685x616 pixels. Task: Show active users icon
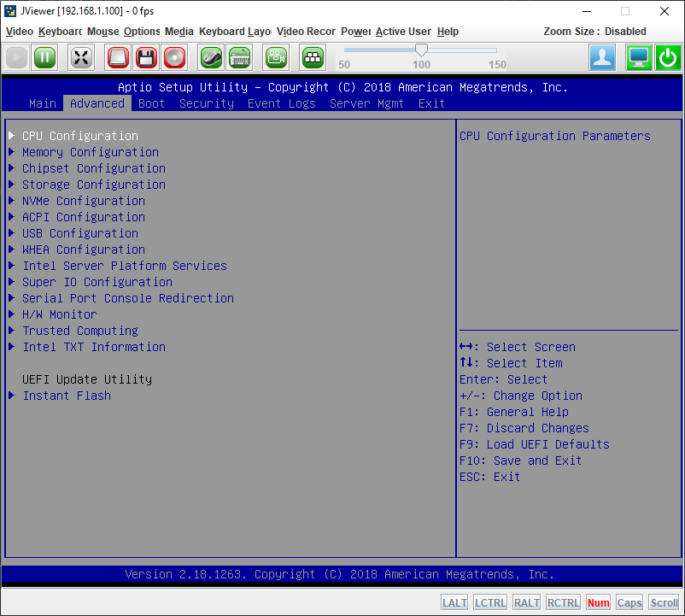click(x=602, y=57)
